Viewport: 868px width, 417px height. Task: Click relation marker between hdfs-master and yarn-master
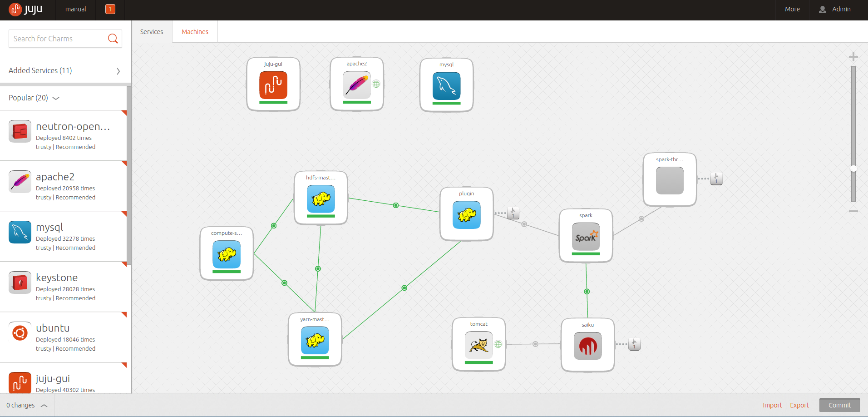[x=318, y=269]
